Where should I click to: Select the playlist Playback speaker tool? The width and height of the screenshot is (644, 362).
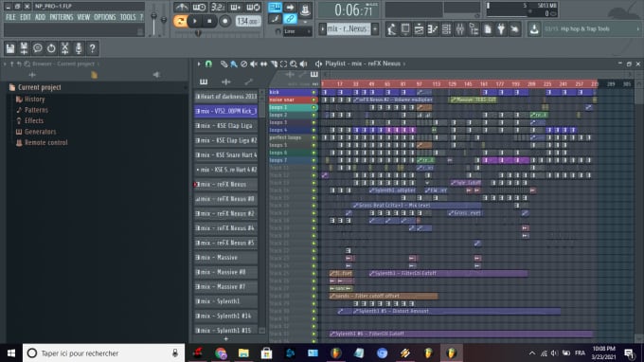point(303,64)
